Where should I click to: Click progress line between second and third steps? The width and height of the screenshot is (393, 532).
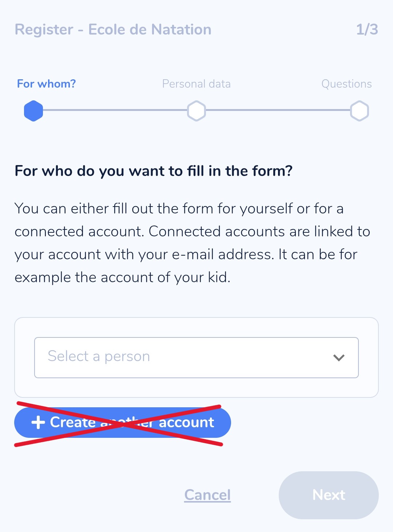pos(278,110)
